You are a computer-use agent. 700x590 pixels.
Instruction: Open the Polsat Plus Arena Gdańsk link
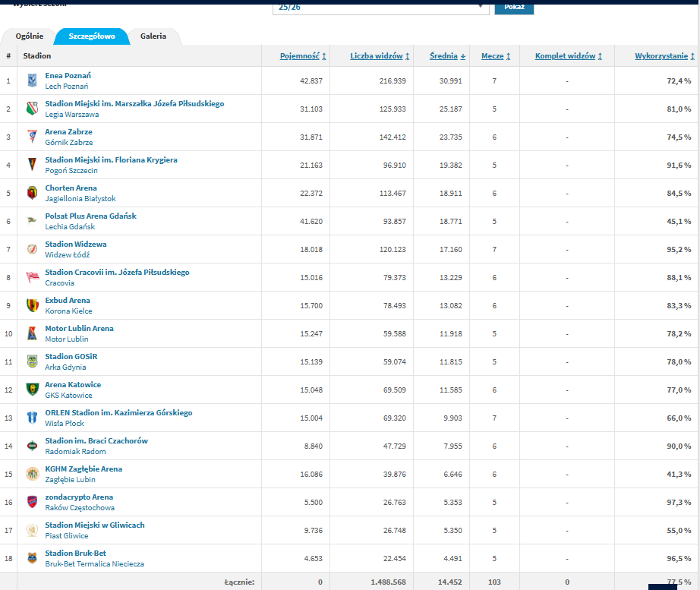(90, 216)
